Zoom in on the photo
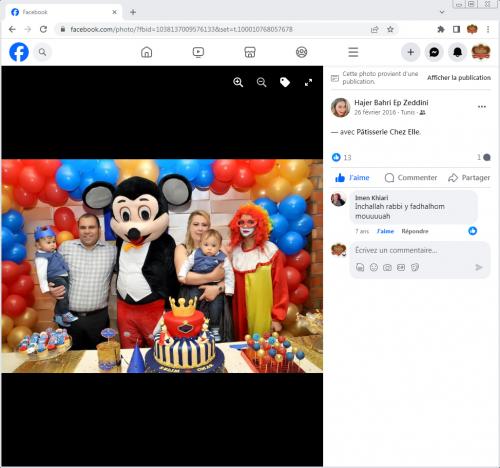The height and width of the screenshot is (468, 500). coord(238,82)
